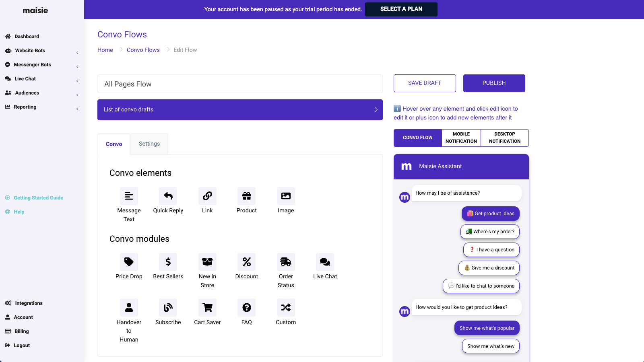
Task: Click the flow name input field
Action: 240,84
